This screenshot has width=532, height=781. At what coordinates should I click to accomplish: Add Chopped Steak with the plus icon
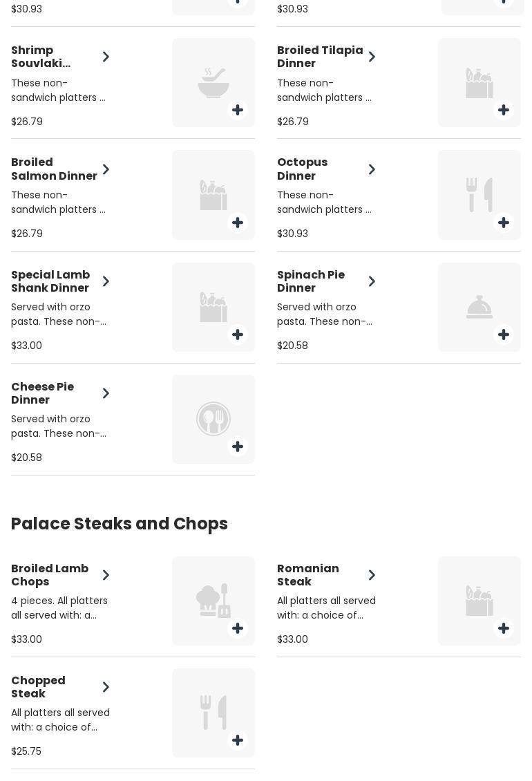pyautogui.click(x=238, y=740)
